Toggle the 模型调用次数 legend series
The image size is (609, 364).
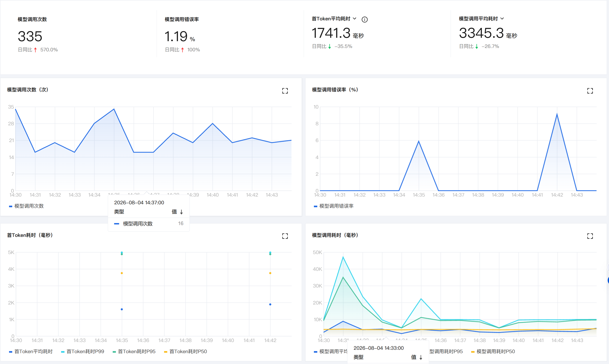pos(26,206)
